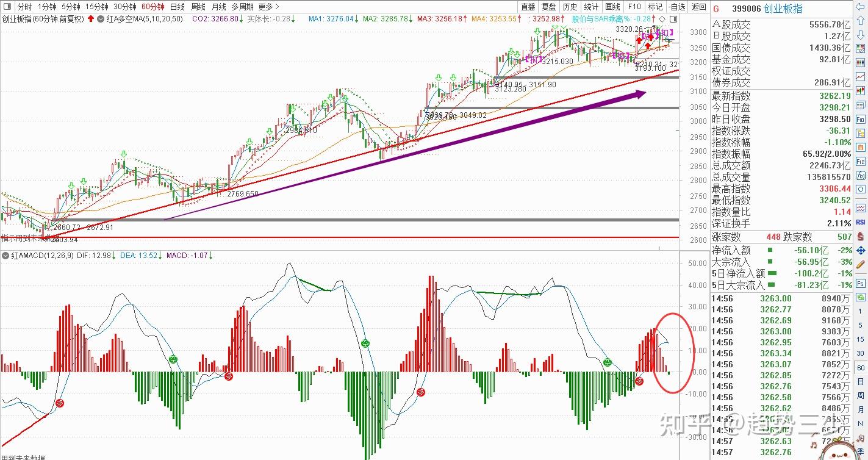Expand the 更多 period options
The image size is (868, 460).
(269, 7)
